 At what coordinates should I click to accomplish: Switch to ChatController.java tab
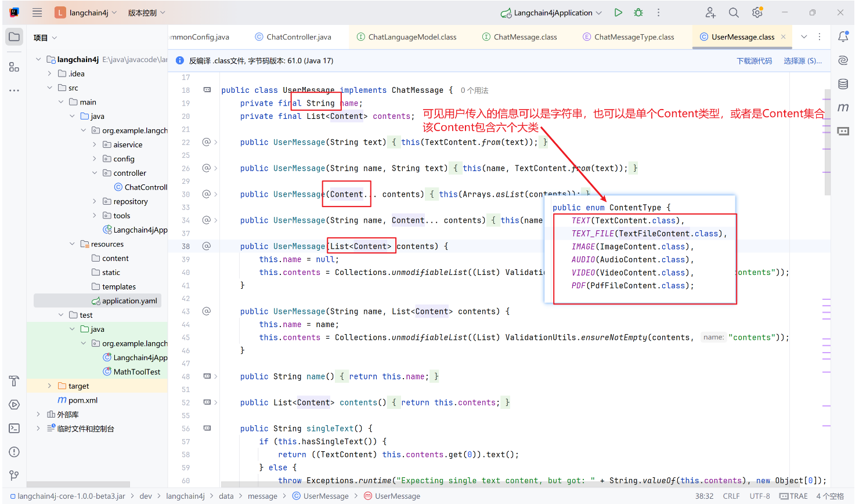pyautogui.click(x=293, y=37)
